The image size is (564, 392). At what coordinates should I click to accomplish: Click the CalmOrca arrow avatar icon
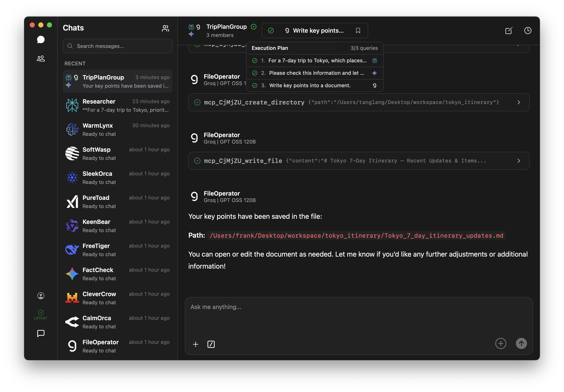(72, 322)
